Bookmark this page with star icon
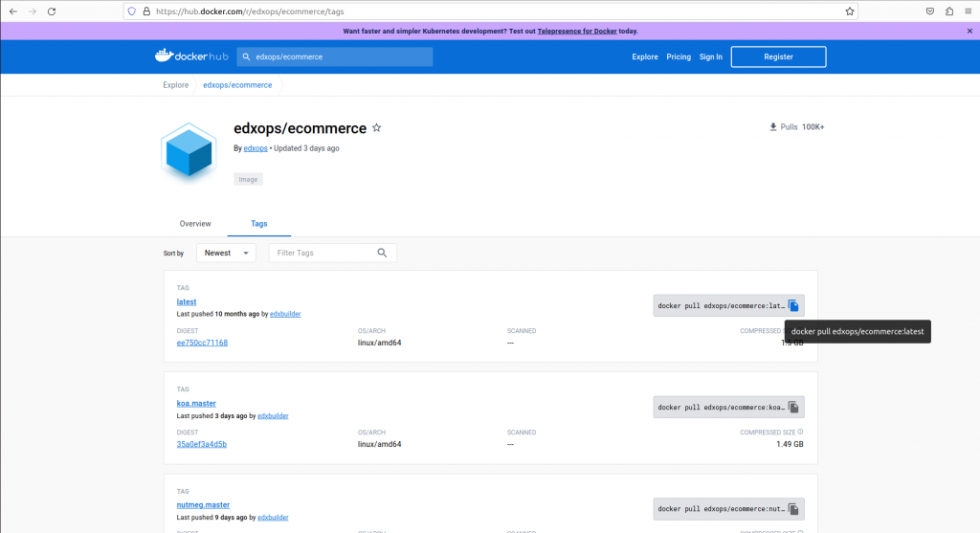 tap(850, 11)
